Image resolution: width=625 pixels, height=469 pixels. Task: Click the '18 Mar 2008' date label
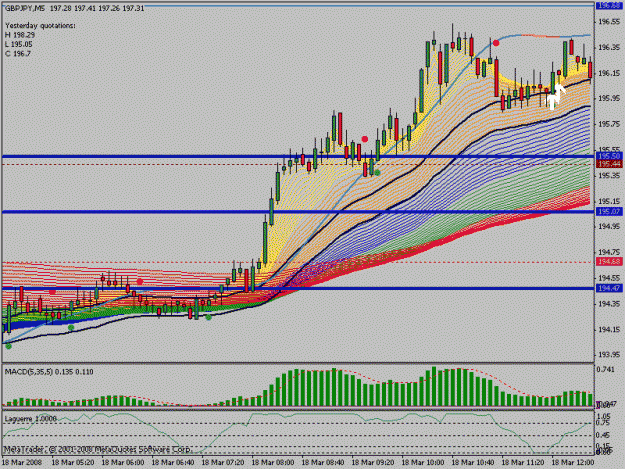coord(21,462)
